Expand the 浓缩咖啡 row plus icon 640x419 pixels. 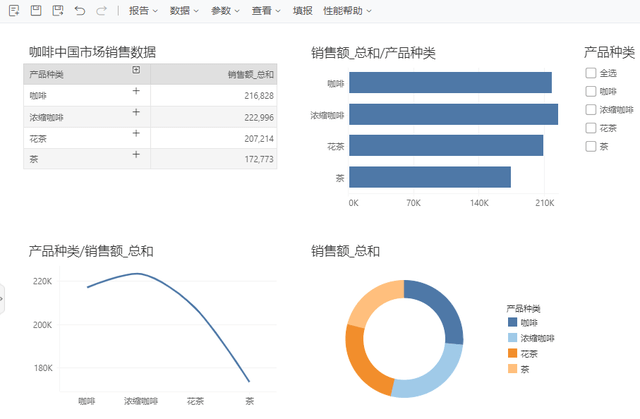(x=136, y=112)
